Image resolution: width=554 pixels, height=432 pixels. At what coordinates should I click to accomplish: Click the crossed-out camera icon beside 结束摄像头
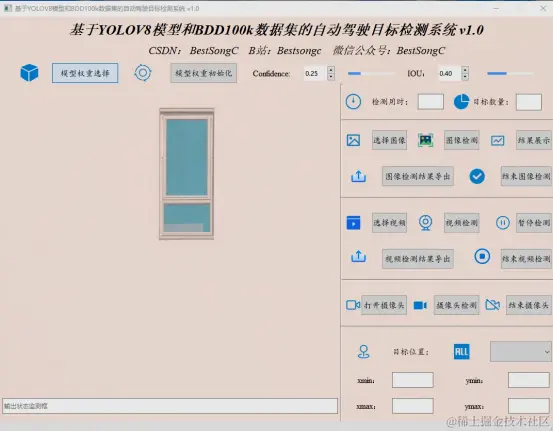493,305
